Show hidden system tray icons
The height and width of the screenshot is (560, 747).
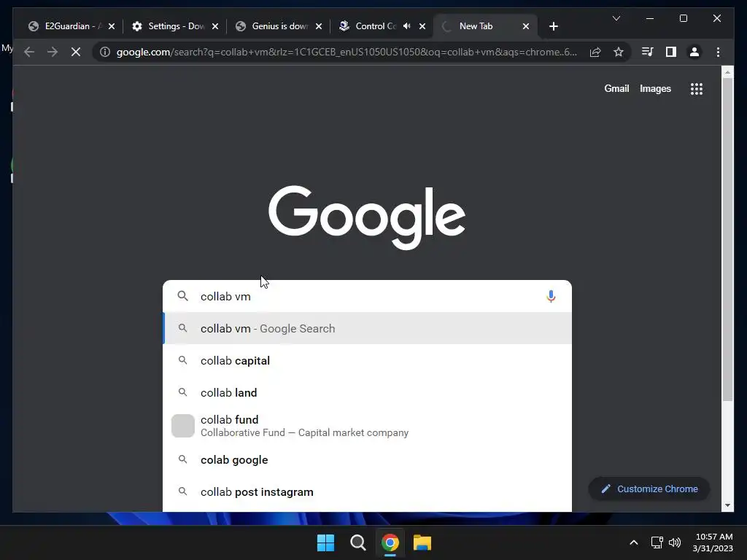tap(634, 542)
